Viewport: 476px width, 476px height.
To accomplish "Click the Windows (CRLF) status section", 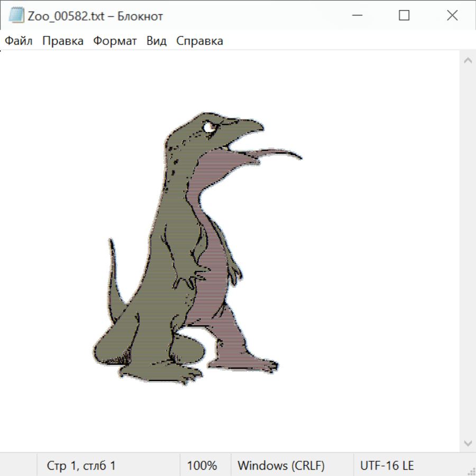I will [281, 465].
